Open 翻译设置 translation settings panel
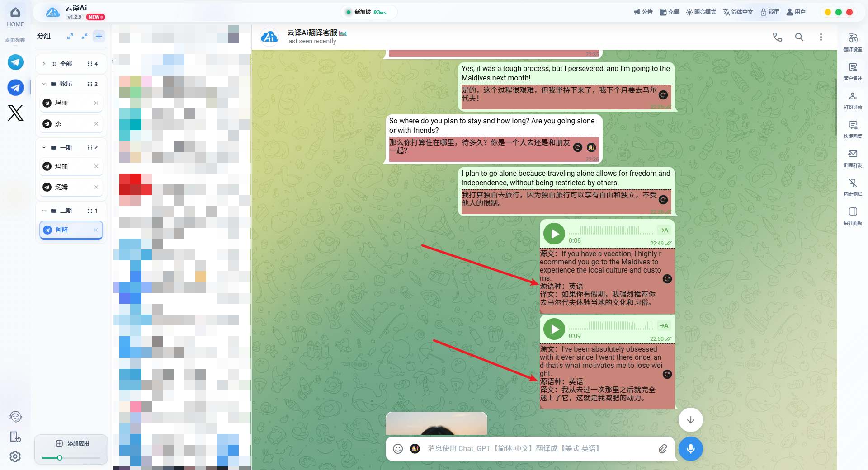868x470 pixels. pyautogui.click(x=853, y=42)
